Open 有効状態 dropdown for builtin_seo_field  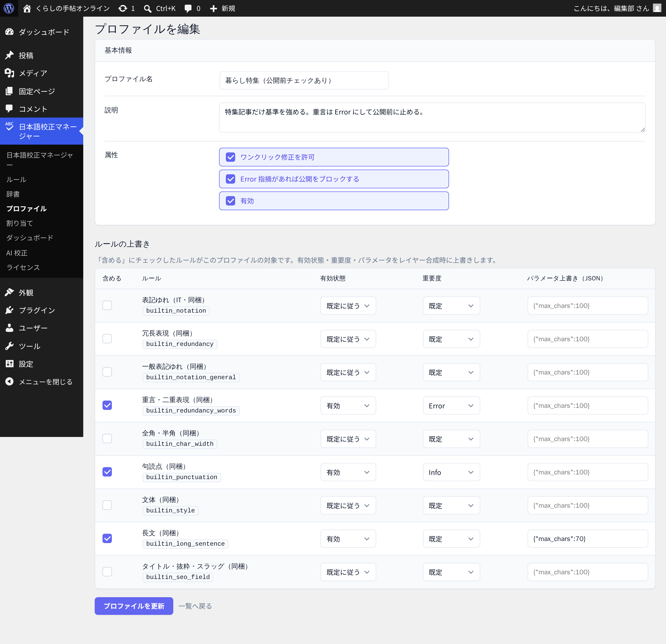coord(348,572)
